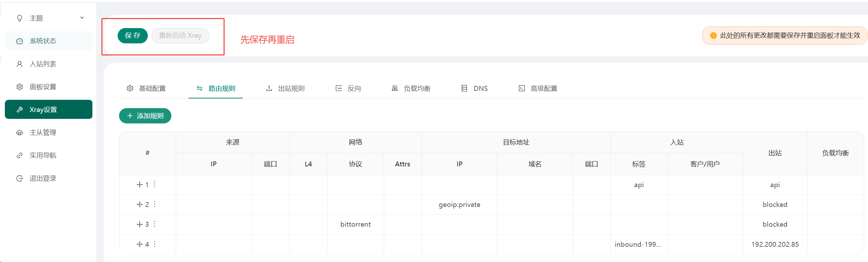Screen dimensions: 868x262
Task: Click the 目标地址 column group header
Action: click(x=516, y=142)
